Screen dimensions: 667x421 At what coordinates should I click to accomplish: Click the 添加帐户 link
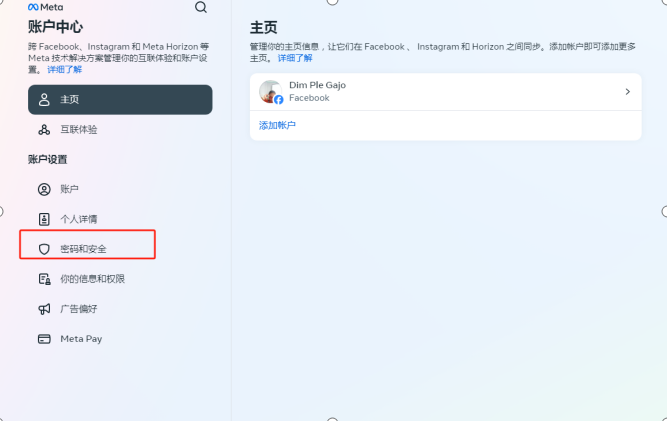(x=277, y=126)
